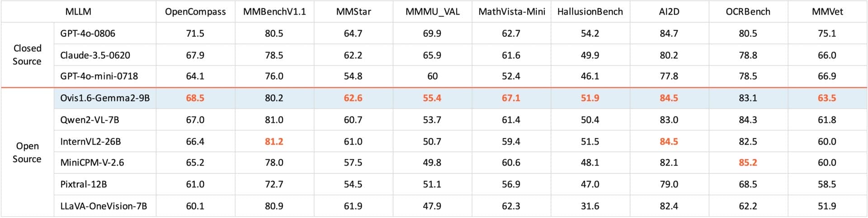This screenshot has height=218, width=868.
Task: Select the Ovis1.6-Gemma2-9B row label
Action: coord(105,98)
